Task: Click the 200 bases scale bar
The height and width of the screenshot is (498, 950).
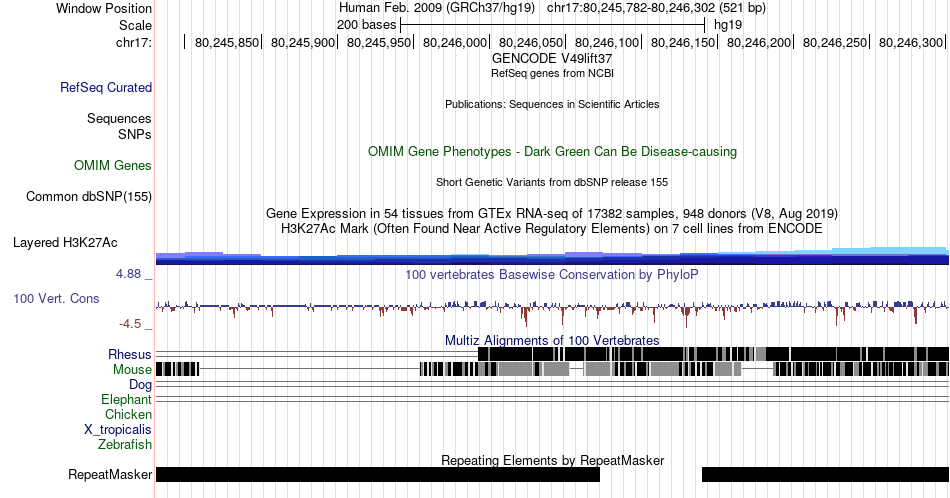Action: (553, 25)
